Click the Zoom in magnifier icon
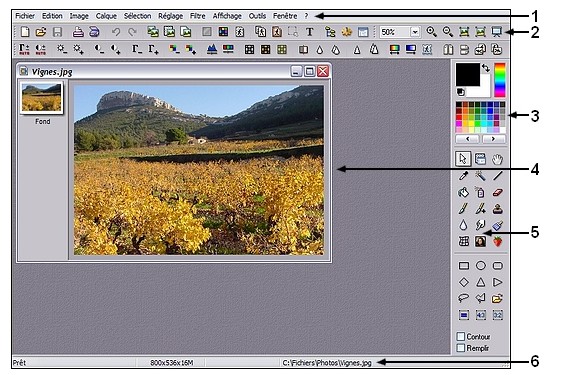The width and height of the screenshot is (564, 375). click(431, 32)
